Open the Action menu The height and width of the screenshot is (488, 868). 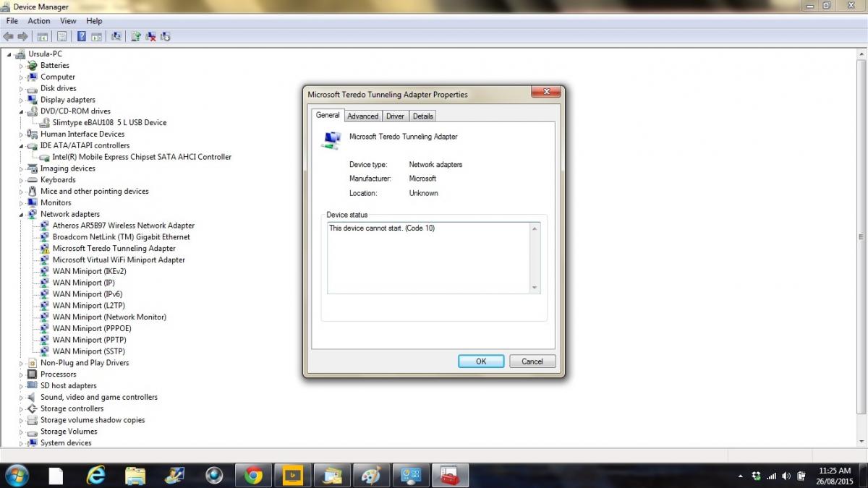click(x=39, y=21)
